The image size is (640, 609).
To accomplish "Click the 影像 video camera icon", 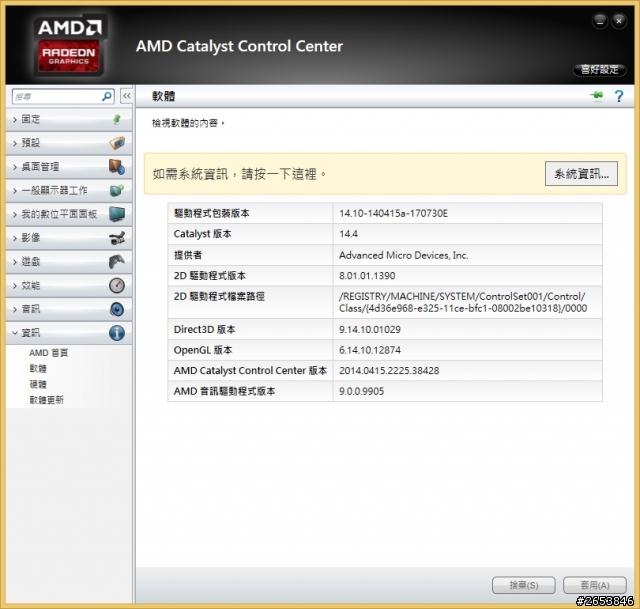I will (117, 238).
